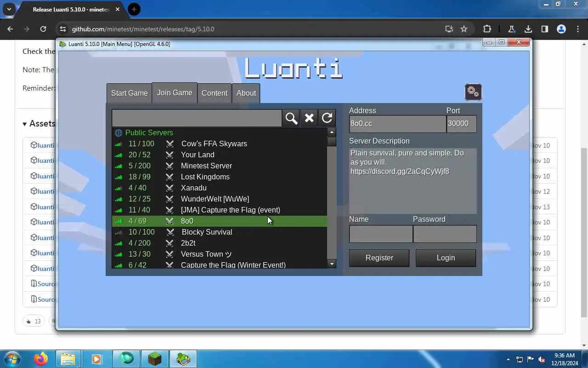Click the Public Servers heading
This screenshot has height=368, width=588.
coord(149,133)
